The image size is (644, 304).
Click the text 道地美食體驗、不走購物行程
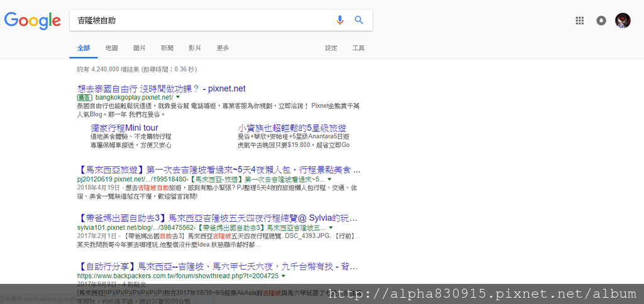[131, 137]
